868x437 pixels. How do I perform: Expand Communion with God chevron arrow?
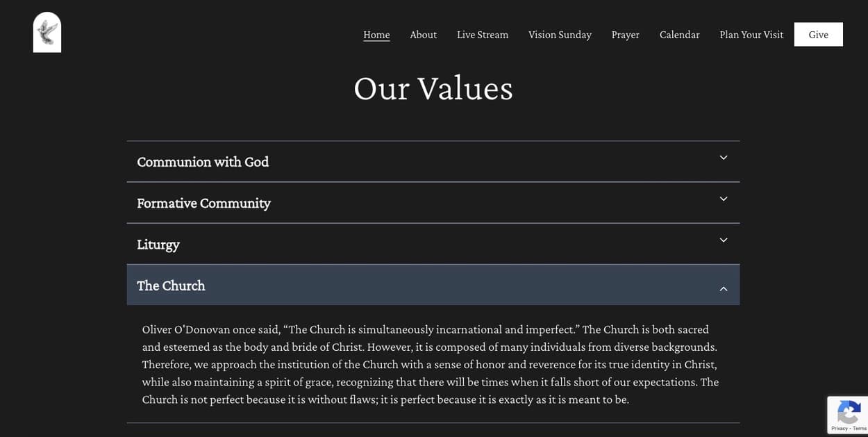pos(723,158)
